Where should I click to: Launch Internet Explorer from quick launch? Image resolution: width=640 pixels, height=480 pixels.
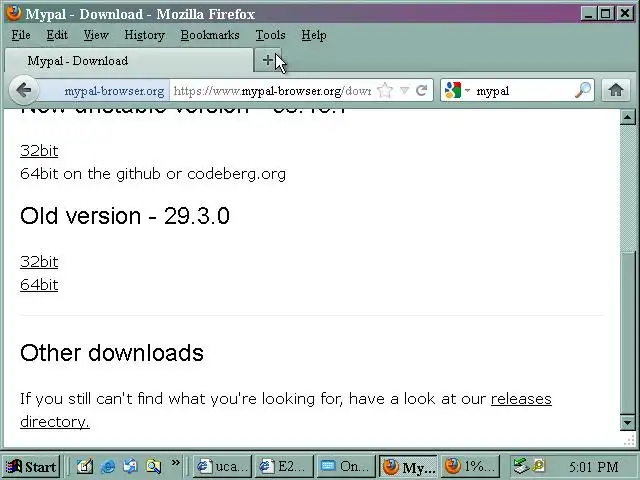tap(107, 466)
